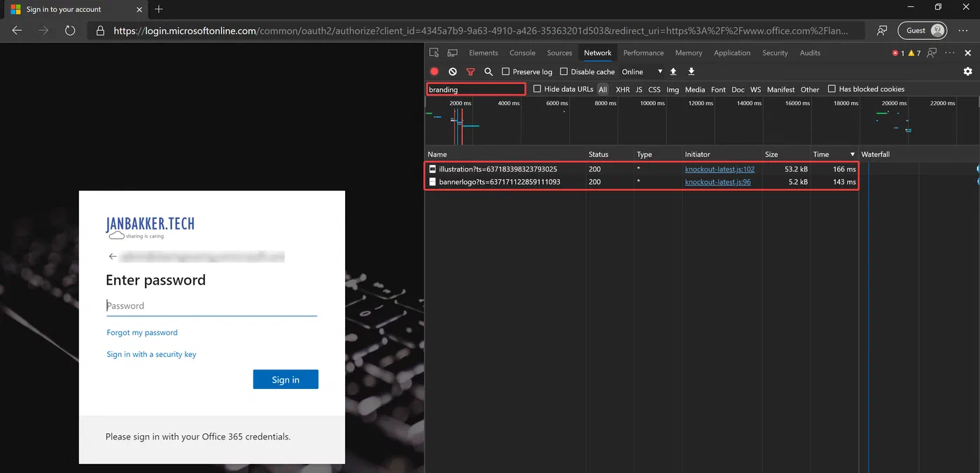Screen dimensions: 980x473
Task: Switch to the Console tab
Action: coord(522,52)
